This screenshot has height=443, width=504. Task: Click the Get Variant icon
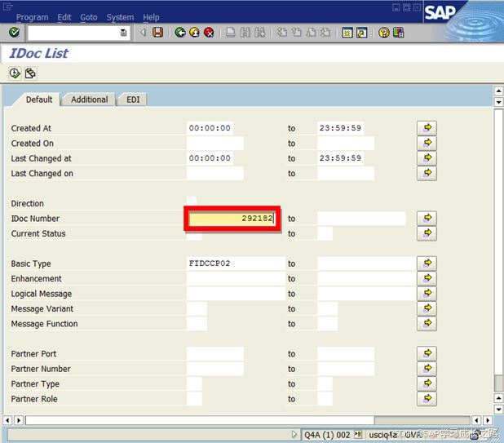(x=30, y=73)
